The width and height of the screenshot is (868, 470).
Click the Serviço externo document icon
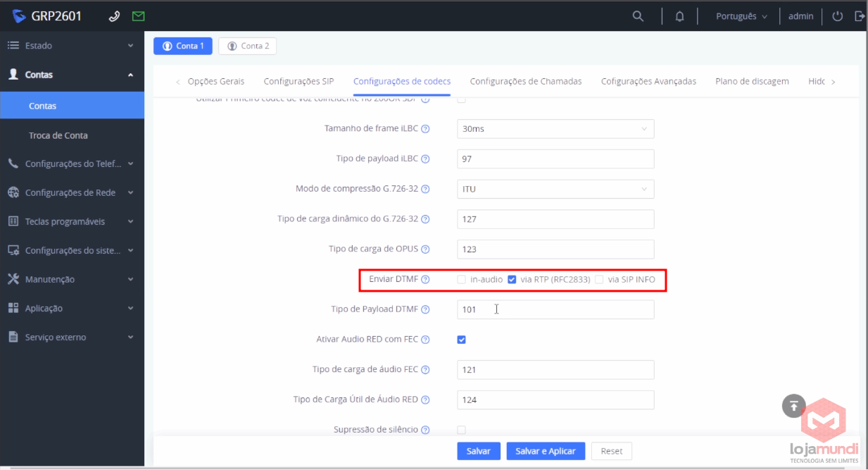pyautogui.click(x=13, y=337)
